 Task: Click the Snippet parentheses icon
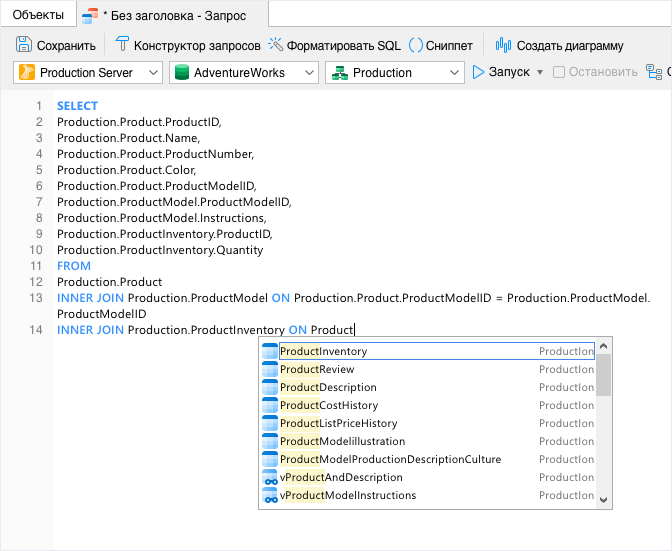click(416, 45)
